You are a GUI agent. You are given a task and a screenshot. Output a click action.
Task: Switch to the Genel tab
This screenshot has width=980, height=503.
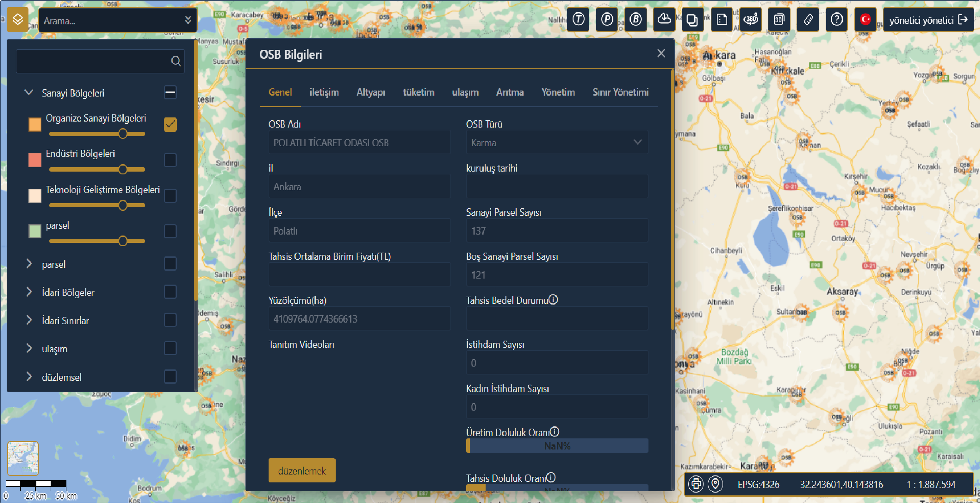click(x=280, y=92)
